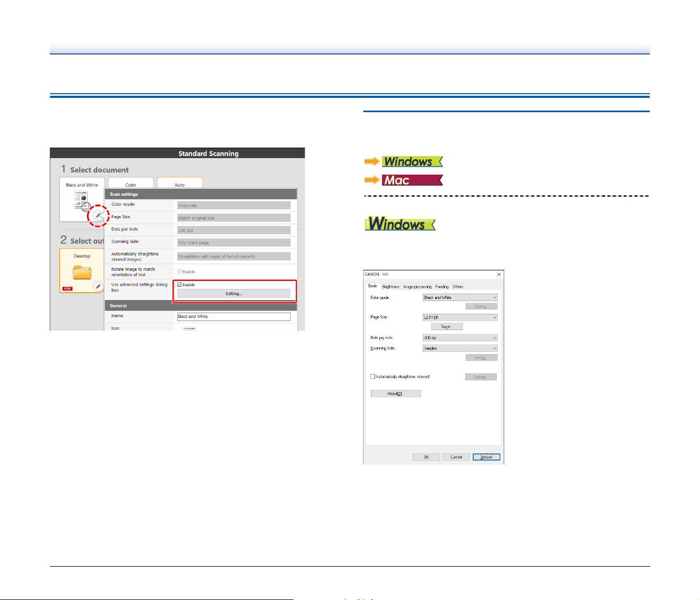
Task: Follow the Windows arrow link
Action: [404, 161]
